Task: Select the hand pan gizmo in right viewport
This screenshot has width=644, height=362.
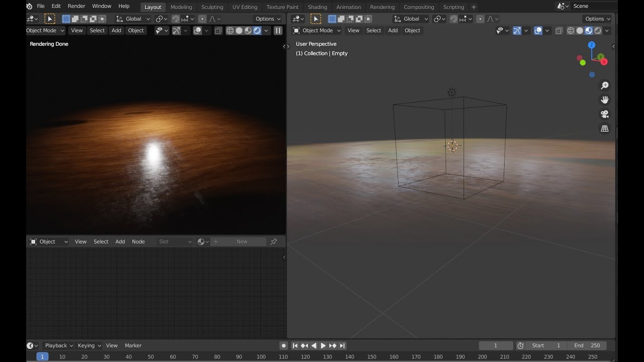Action: point(605,100)
